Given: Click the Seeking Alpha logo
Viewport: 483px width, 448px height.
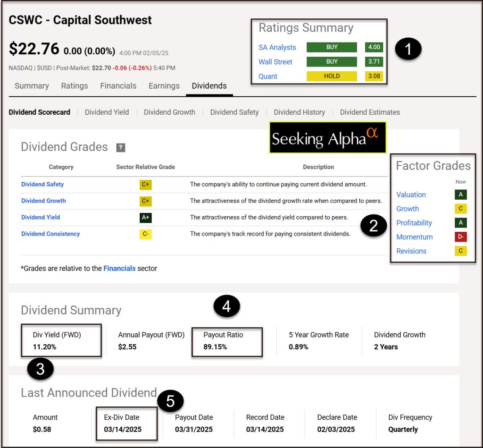Looking at the screenshot, I should pyautogui.click(x=328, y=138).
